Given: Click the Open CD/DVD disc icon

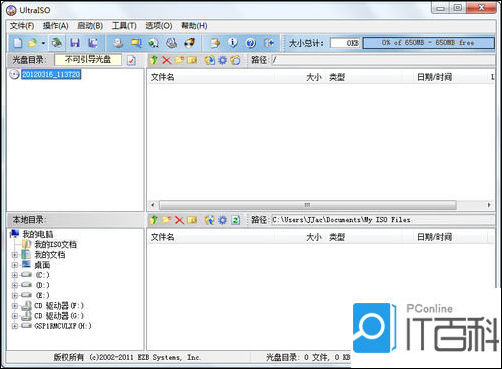Looking at the screenshot, I should coord(57,43).
